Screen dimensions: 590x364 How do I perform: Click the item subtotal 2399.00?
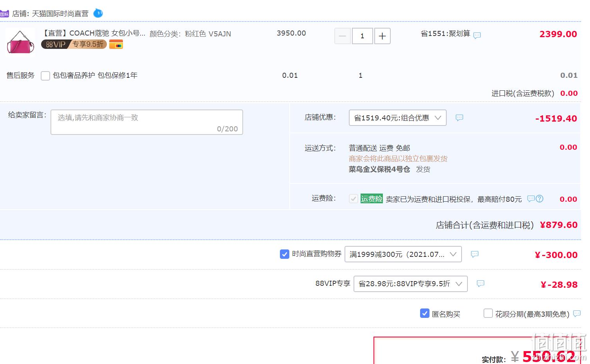click(x=558, y=34)
